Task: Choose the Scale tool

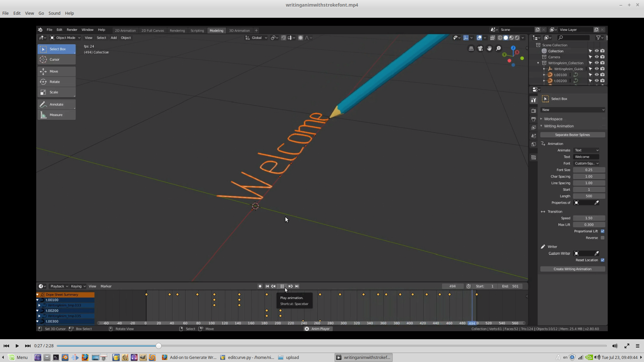Action: [x=56, y=92]
